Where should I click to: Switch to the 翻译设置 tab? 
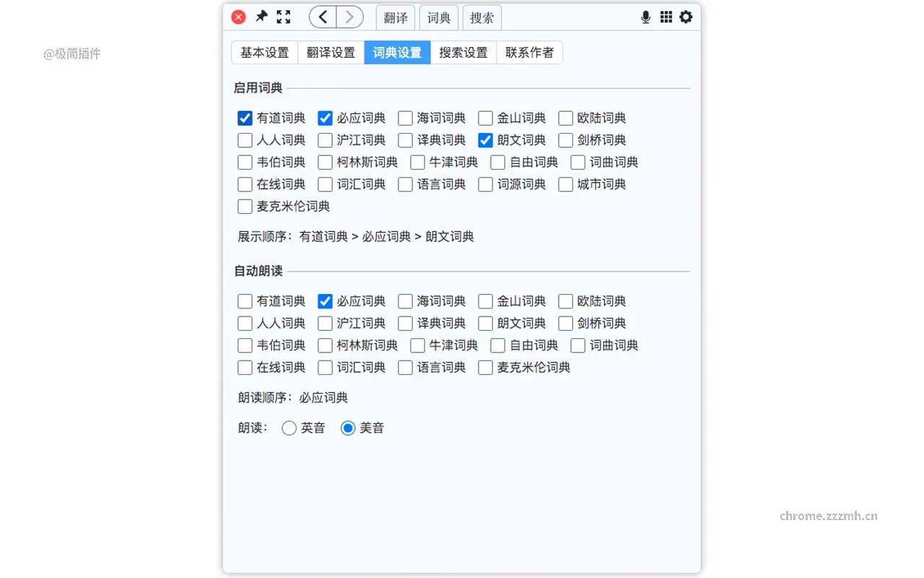tap(330, 52)
